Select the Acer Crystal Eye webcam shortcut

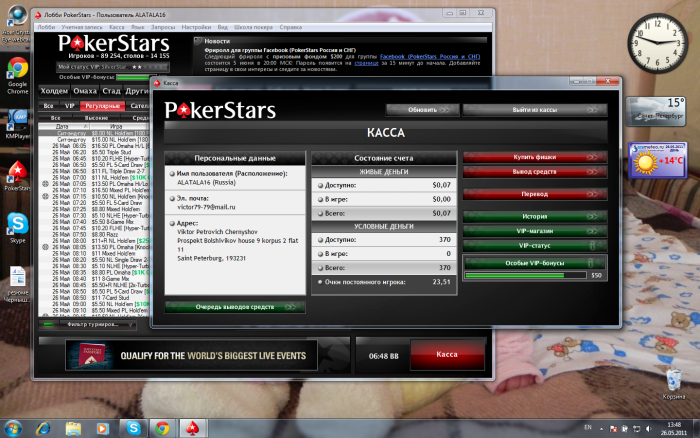click(x=17, y=24)
